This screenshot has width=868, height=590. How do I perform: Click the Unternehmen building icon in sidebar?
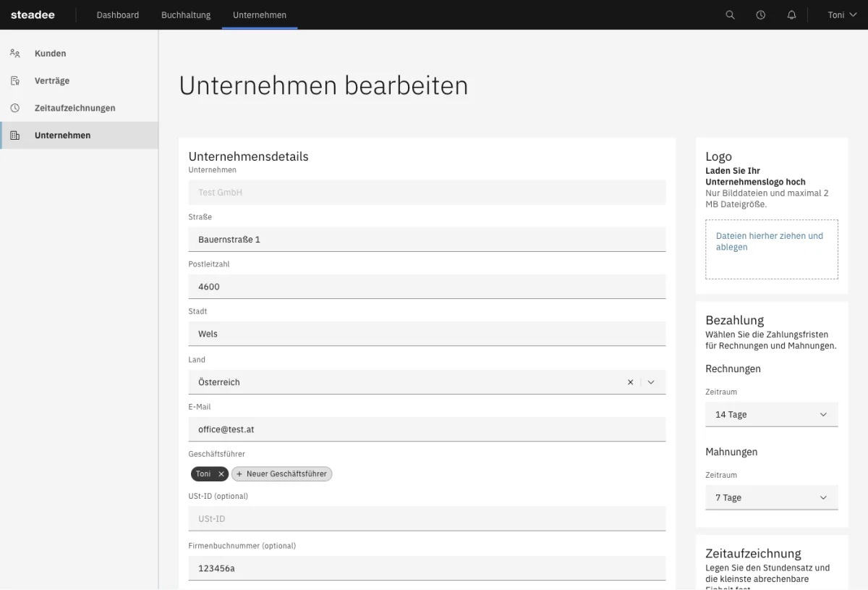[14, 135]
